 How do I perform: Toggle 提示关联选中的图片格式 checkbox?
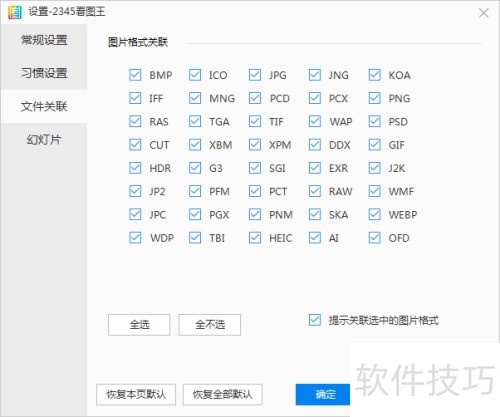click(x=315, y=320)
